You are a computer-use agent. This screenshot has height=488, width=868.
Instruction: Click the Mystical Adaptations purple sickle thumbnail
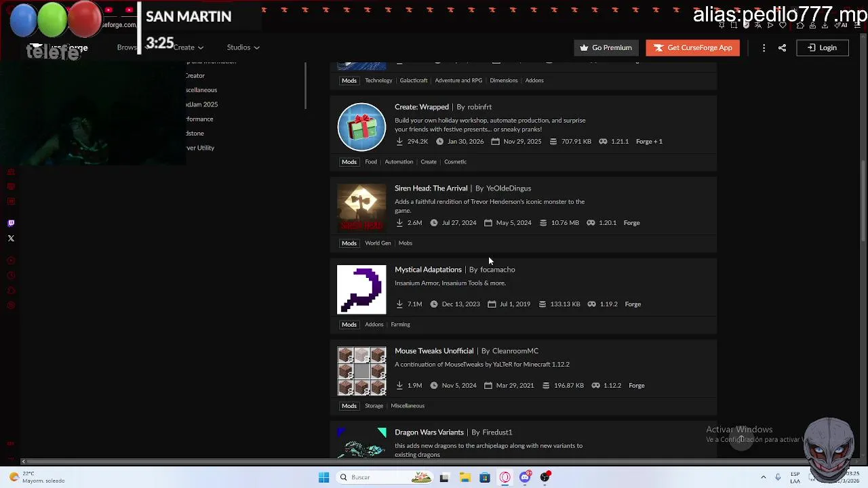(361, 289)
